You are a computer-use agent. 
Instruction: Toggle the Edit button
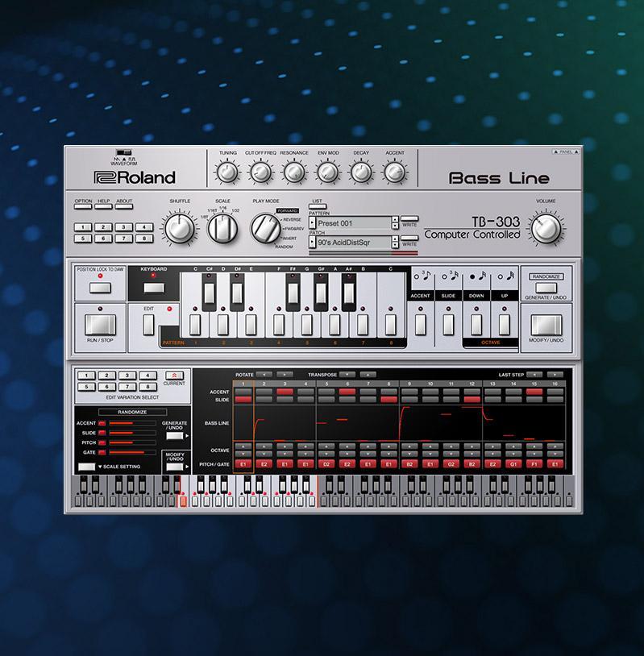click(x=148, y=325)
